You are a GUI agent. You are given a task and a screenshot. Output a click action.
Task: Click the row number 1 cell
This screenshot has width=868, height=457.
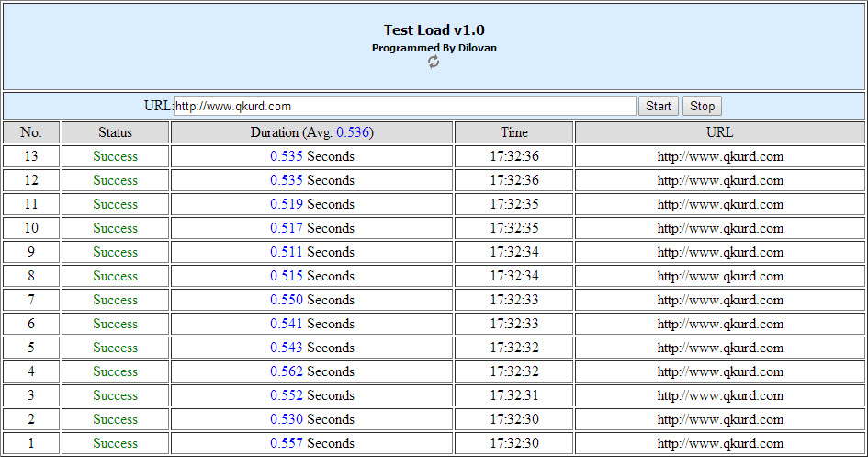[31, 442]
